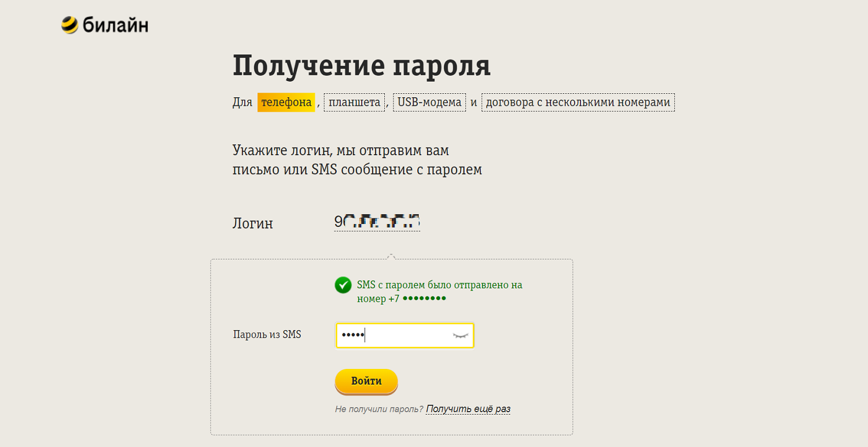Screen dimensions: 868x447
Task: Switch to the 'USB-модема' tab
Action: (x=429, y=102)
